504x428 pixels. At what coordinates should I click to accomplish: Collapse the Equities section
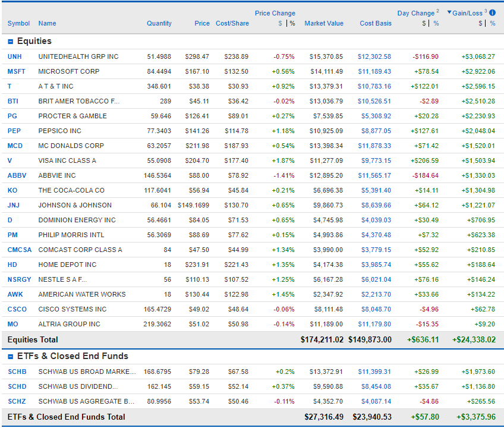10,42
